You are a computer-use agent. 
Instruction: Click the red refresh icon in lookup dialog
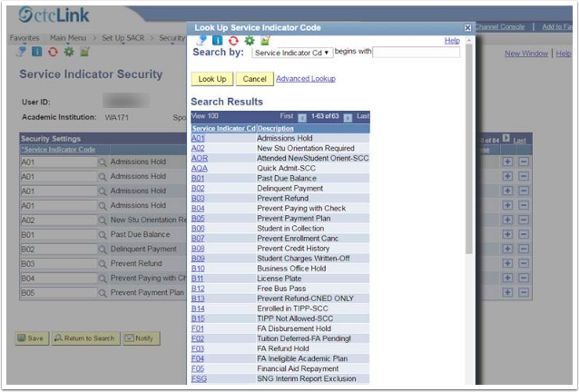point(233,41)
